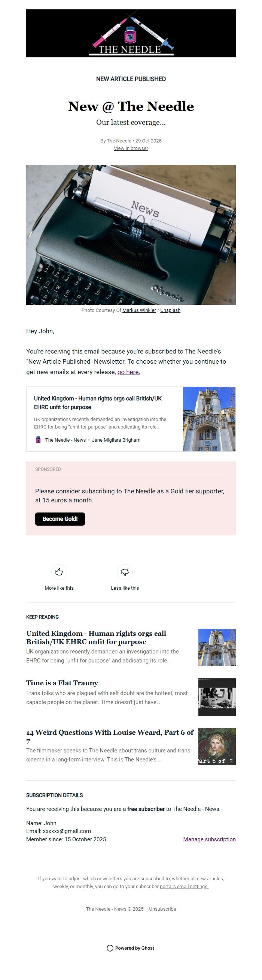Click the 'go here.' subscription preferences link

[128, 372]
